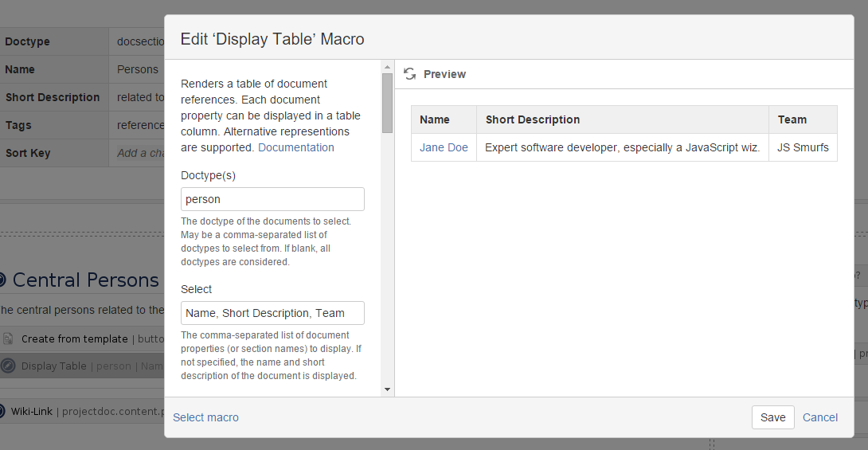Focus the Doctype(s) input containing 'person'
868x450 pixels.
coord(272,199)
